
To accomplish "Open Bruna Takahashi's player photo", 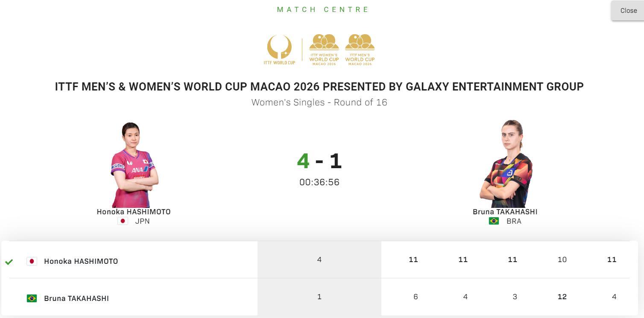I will pos(506,165).
